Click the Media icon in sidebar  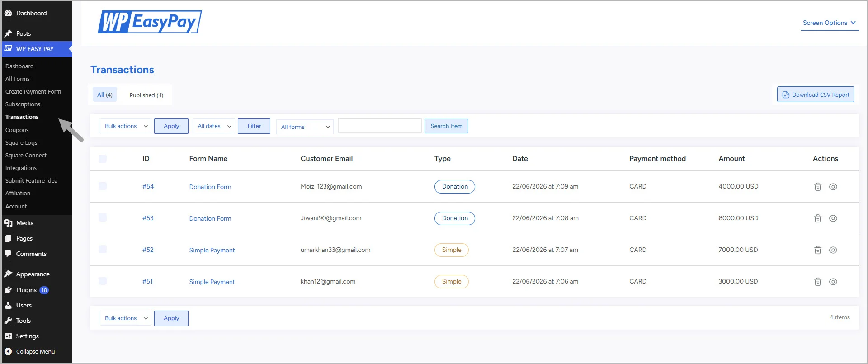point(8,223)
